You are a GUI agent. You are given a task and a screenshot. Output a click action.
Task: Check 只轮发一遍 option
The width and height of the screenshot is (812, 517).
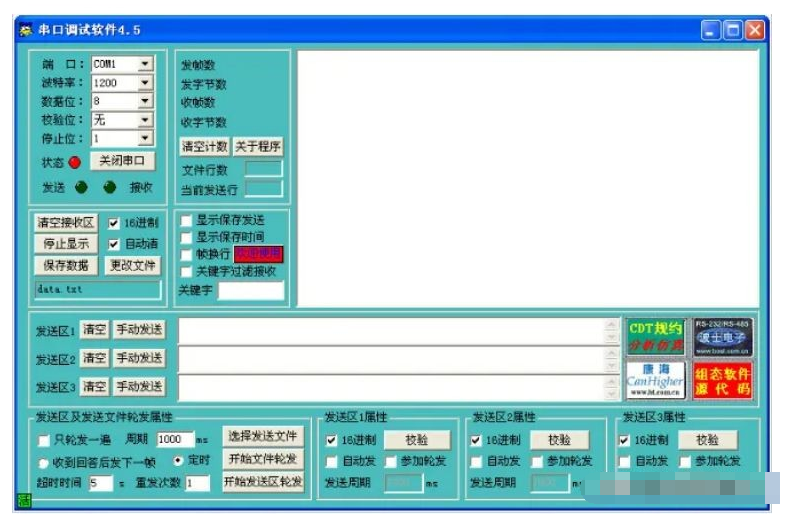43,440
